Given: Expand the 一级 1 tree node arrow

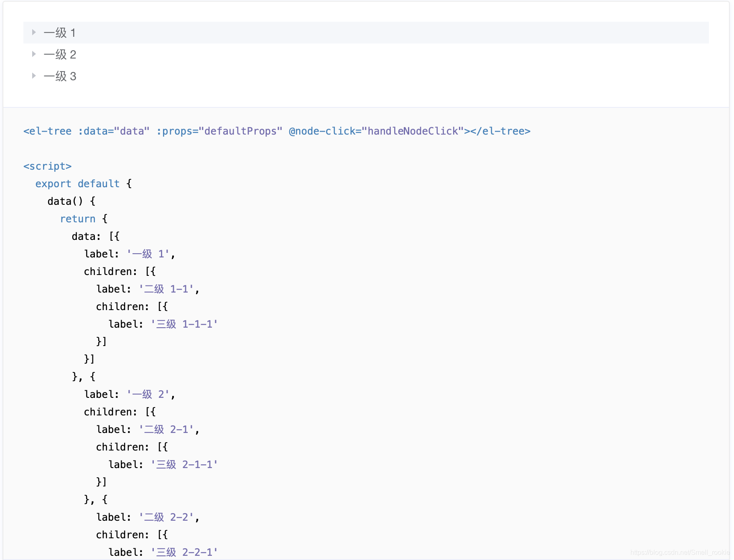Looking at the screenshot, I should (34, 32).
